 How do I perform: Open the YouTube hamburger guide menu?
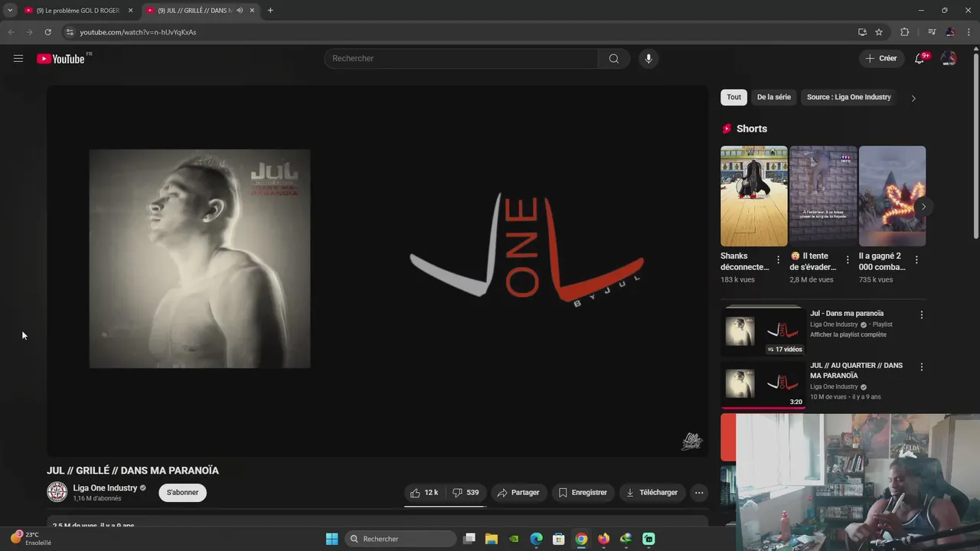18,58
